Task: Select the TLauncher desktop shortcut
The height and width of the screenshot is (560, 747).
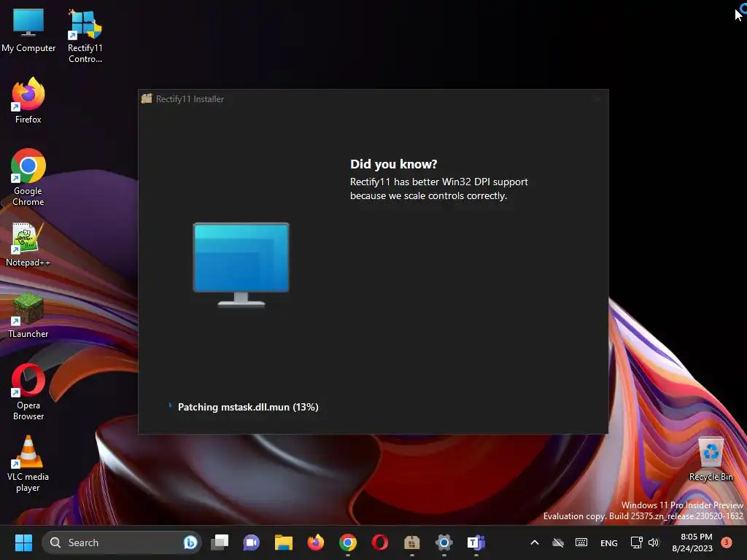Action: (x=28, y=316)
